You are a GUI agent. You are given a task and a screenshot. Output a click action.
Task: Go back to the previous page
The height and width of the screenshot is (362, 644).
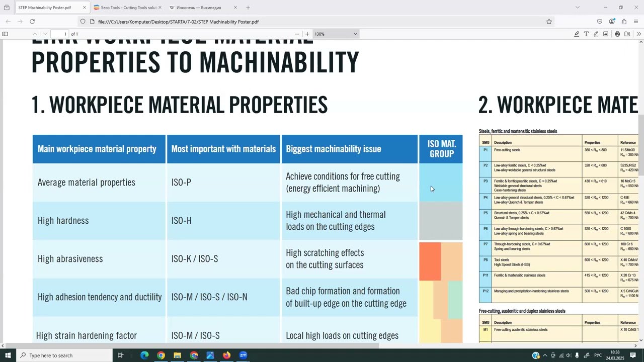coord(8,22)
